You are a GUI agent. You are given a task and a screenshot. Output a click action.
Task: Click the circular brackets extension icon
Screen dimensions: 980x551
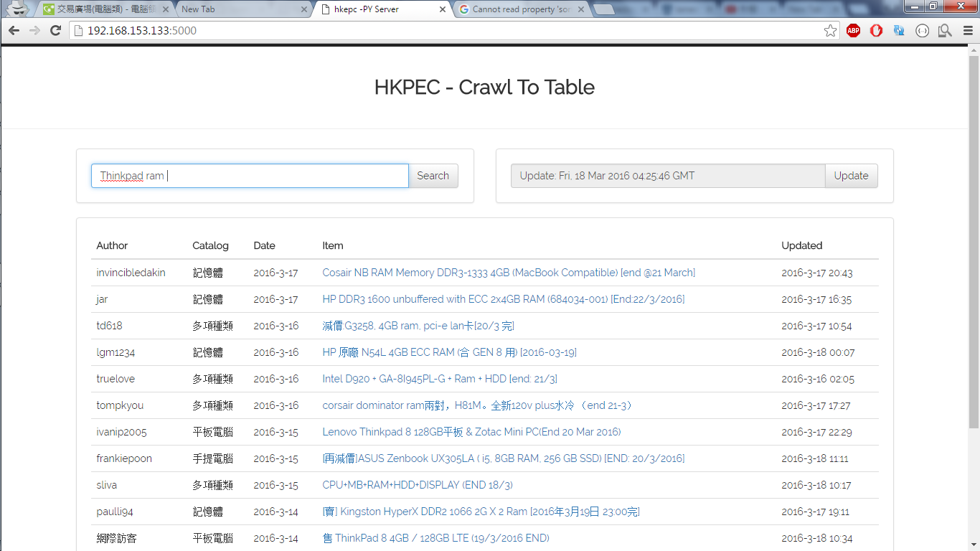(923, 30)
